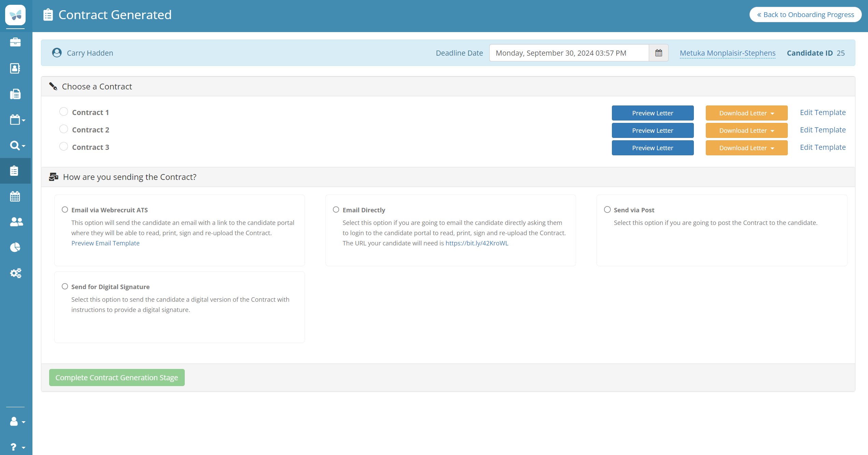The width and height of the screenshot is (868, 455).
Task: Click the briefcase icon in sidebar
Action: click(x=15, y=42)
